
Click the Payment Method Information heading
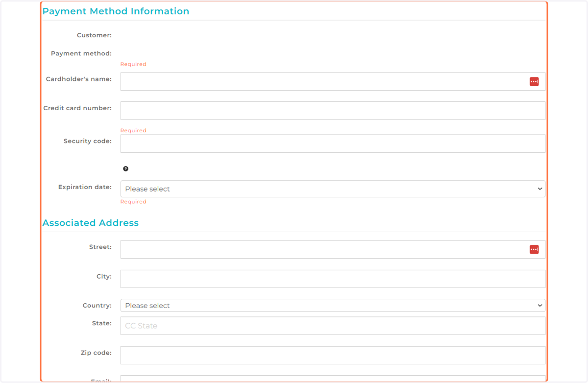(116, 11)
